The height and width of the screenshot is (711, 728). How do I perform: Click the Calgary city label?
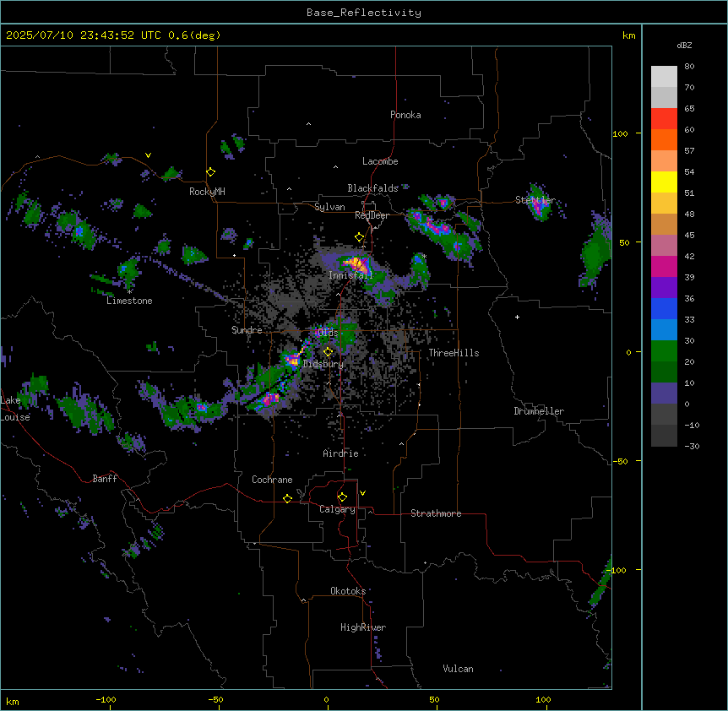click(x=337, y=509)
